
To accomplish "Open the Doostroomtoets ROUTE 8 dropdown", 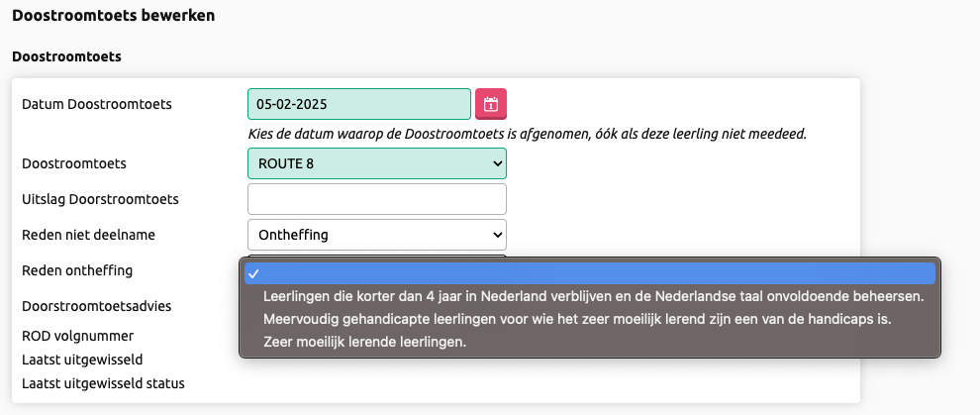I will coord(377,163).
